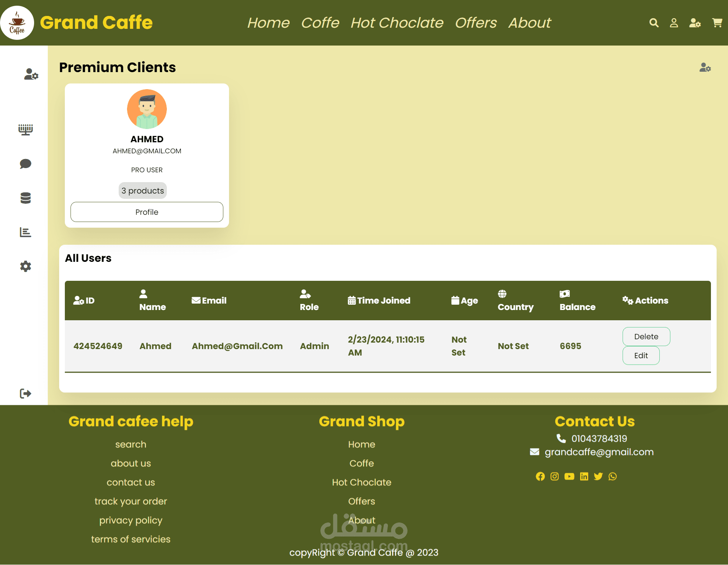728x565 pixels.
Task: Click Ahmed's avatar picture
Action: coord(147,109)
